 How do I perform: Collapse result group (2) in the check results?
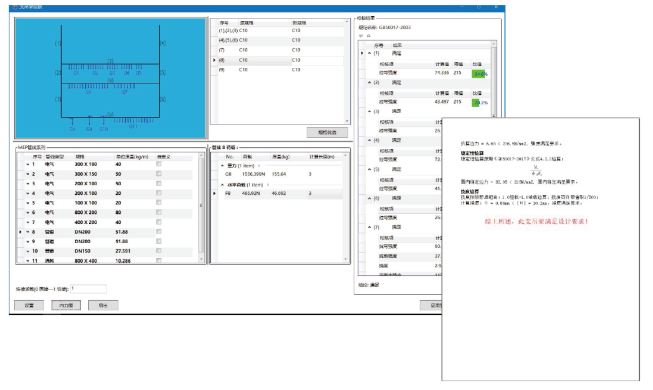(x=369, y=82)
